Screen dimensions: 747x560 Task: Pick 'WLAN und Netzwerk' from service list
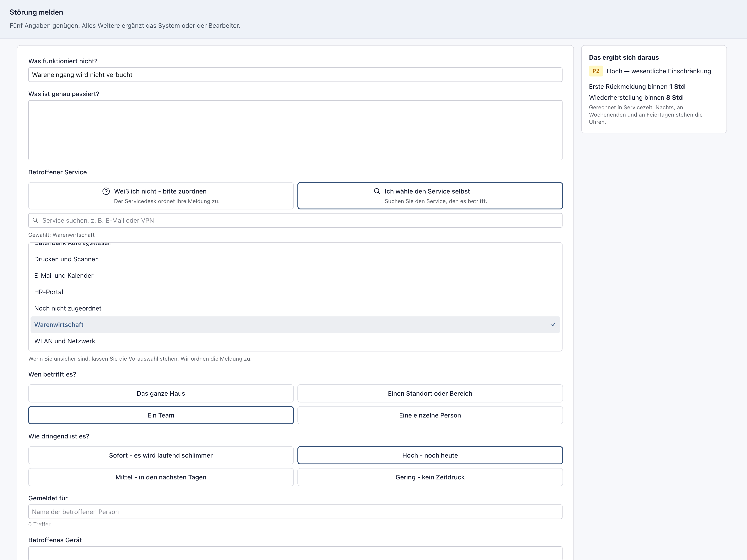tap(295, 341)
